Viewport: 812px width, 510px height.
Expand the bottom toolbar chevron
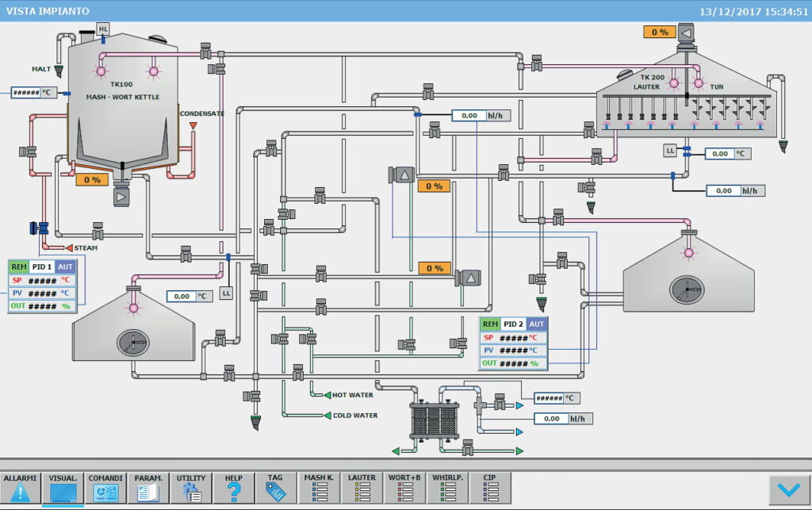789,490
